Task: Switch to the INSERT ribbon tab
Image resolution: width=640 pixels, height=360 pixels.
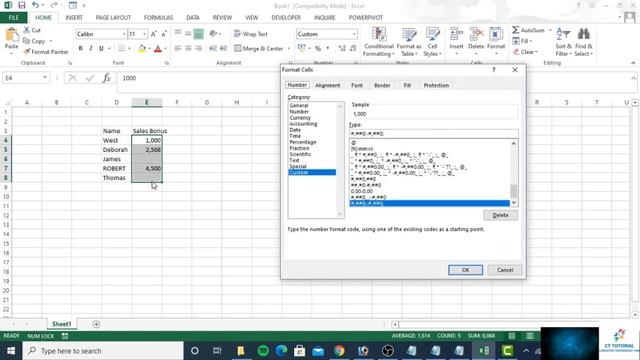Action: pos(74,18)
